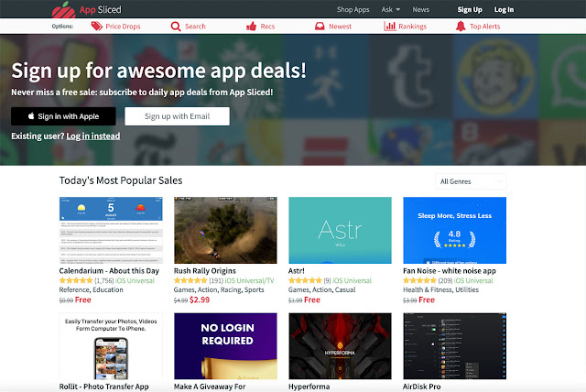
Task: Click the $2.99 sale price
Action: [x=200, y=299]
